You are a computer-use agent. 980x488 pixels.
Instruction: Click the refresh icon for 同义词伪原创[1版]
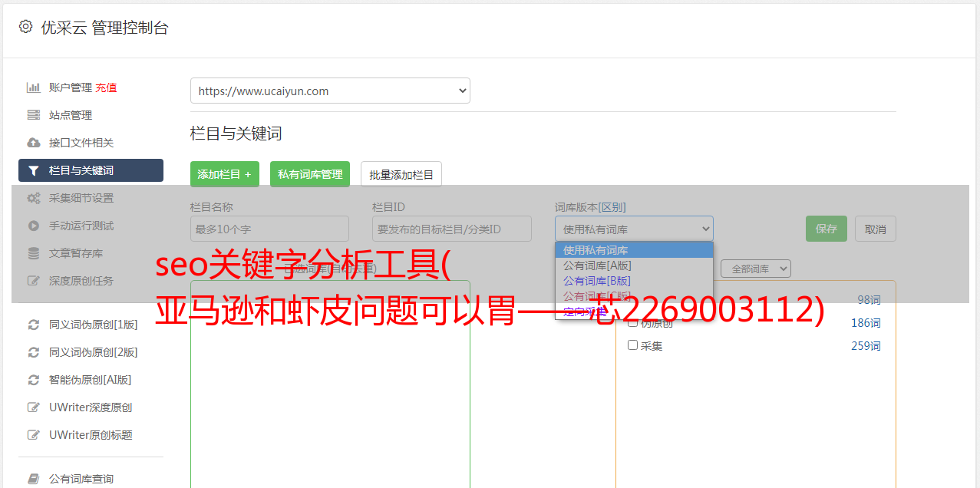pos(33,325)
